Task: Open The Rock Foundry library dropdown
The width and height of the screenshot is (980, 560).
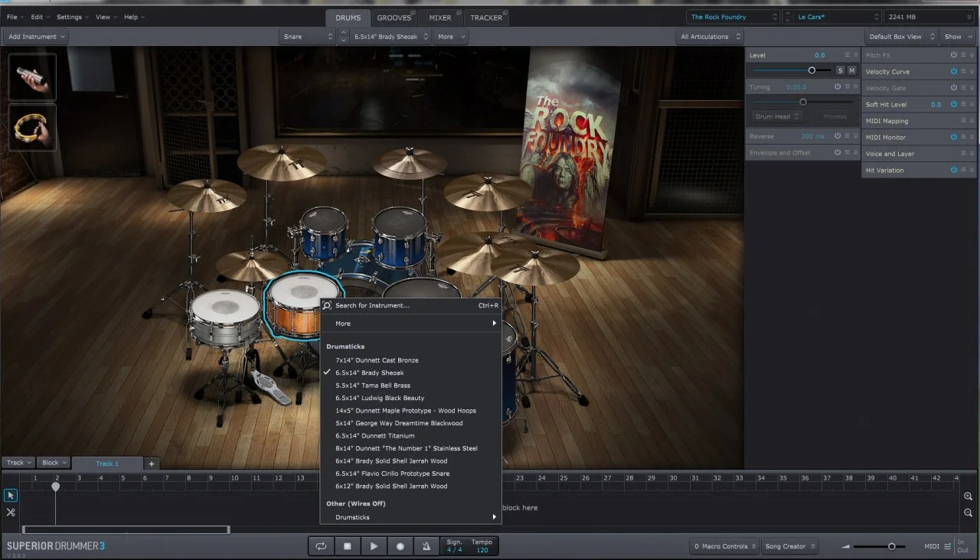Action: pyautogui.click(x=733, y=17)
